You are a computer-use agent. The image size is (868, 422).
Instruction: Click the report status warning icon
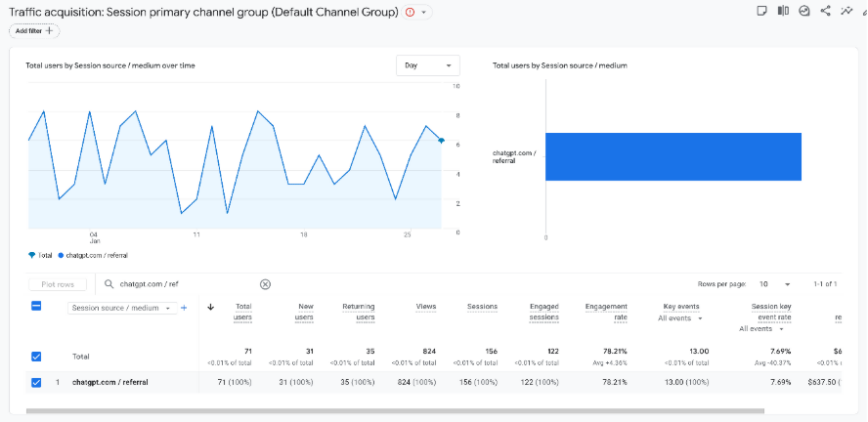point(410,12)
